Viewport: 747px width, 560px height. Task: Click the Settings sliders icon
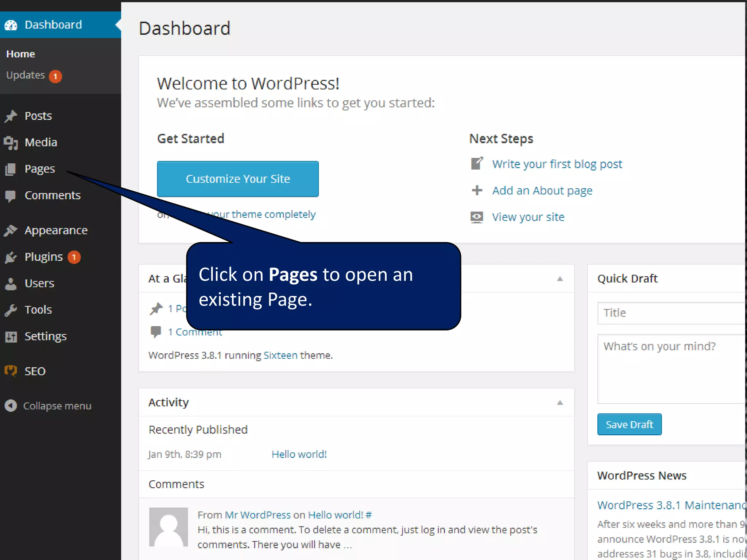click(11, 337)
